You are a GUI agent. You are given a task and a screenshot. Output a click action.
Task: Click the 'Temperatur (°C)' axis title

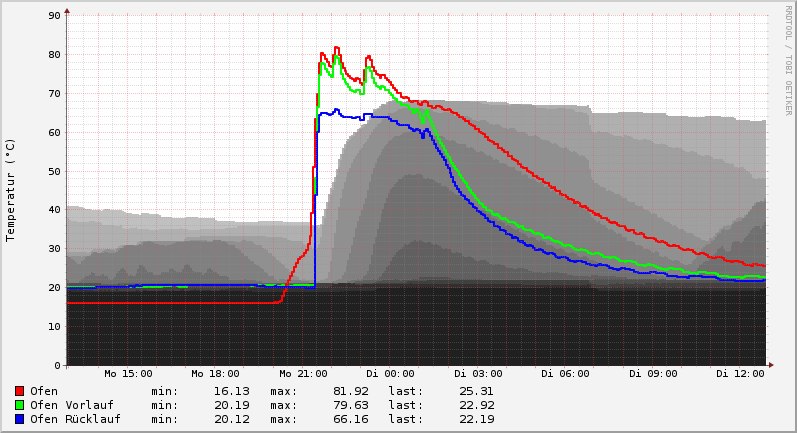click(x=11, y=190)
